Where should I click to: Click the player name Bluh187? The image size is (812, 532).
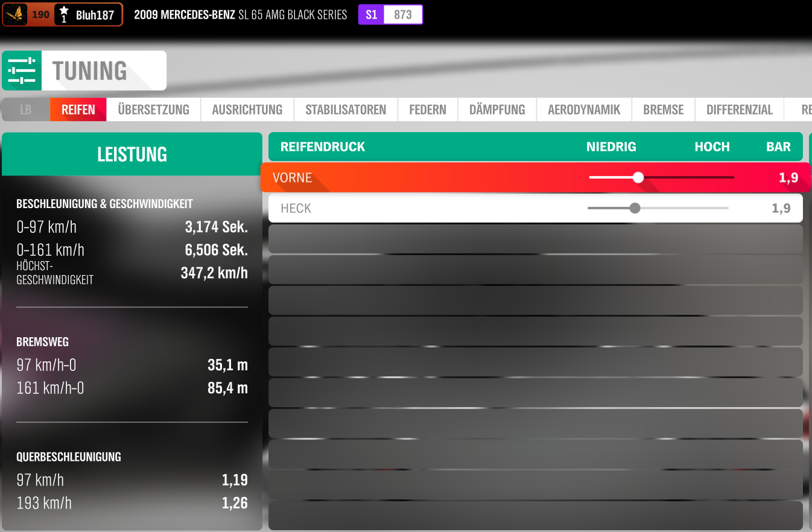(95, 15)
